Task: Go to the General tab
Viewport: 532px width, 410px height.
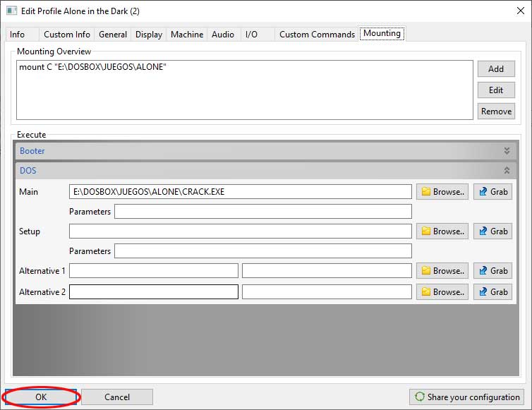Action: (113, 35)
